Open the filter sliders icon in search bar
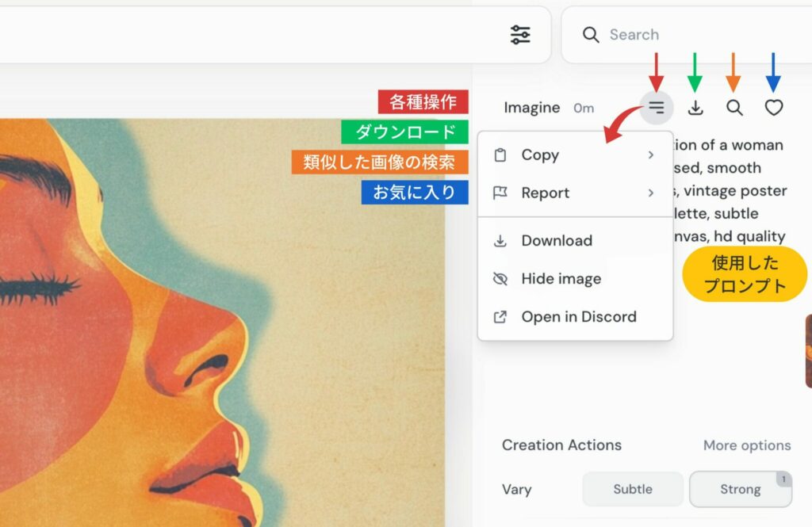812x527 pixels. click(x=520, y=35)
